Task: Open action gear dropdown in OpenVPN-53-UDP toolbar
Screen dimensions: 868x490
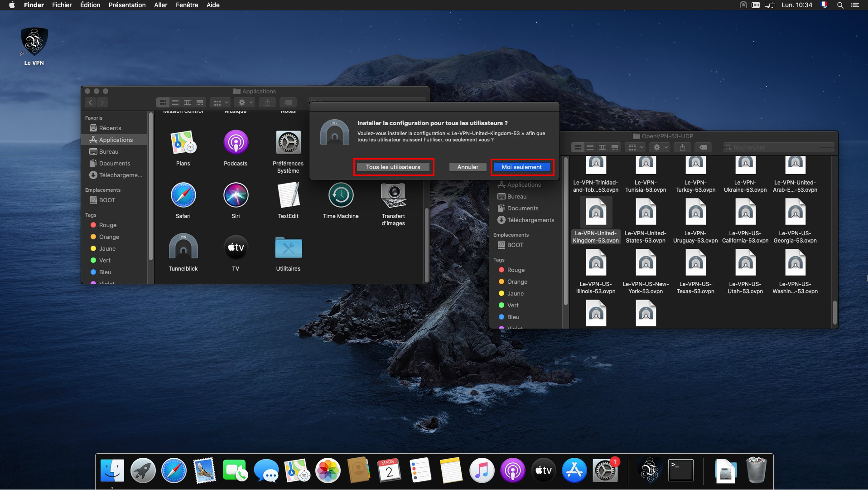Action: click(x=660, y=147)
